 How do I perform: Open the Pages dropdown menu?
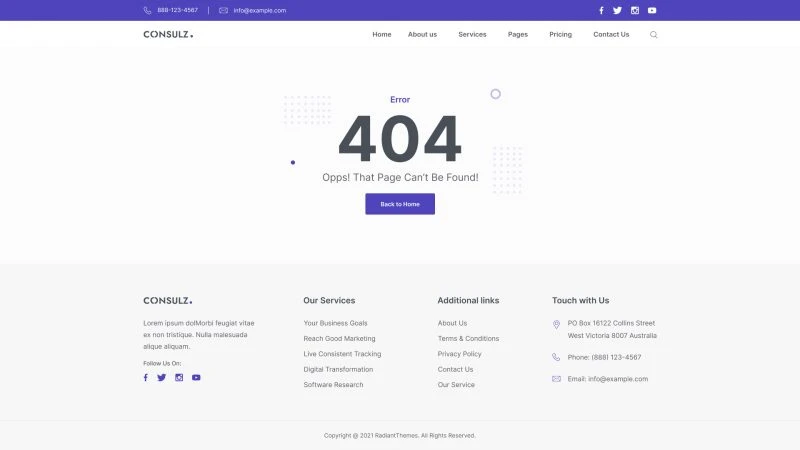click(x=517, y=35)
